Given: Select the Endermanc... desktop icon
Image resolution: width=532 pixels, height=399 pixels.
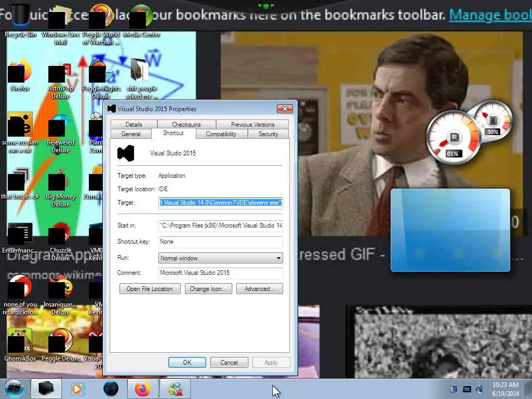Looking at the screenshot, I should [x=20, y=237].
